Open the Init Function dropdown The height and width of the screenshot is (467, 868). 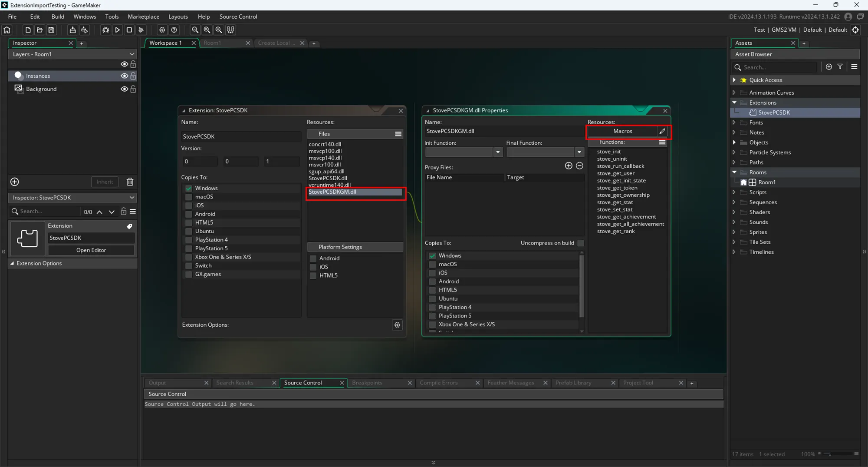coord(498,152)
